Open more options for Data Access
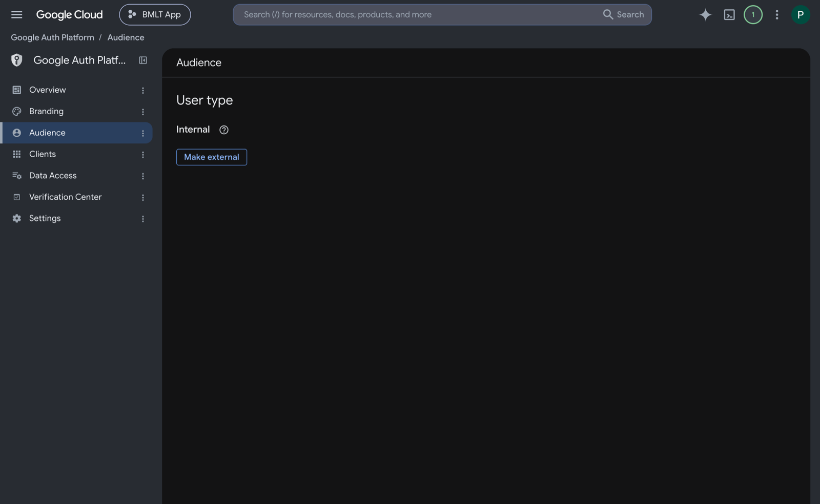820x504 pixels. (143, 176)
